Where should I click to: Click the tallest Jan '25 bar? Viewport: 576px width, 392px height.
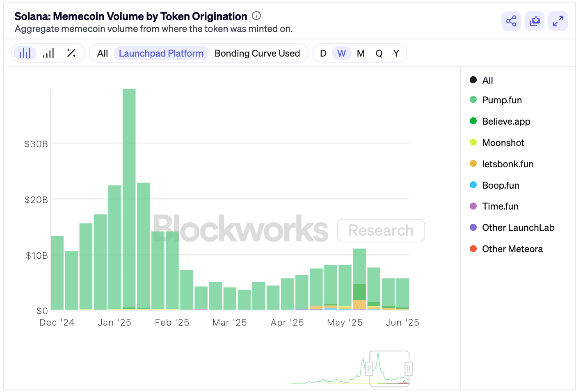coord(129,199)
